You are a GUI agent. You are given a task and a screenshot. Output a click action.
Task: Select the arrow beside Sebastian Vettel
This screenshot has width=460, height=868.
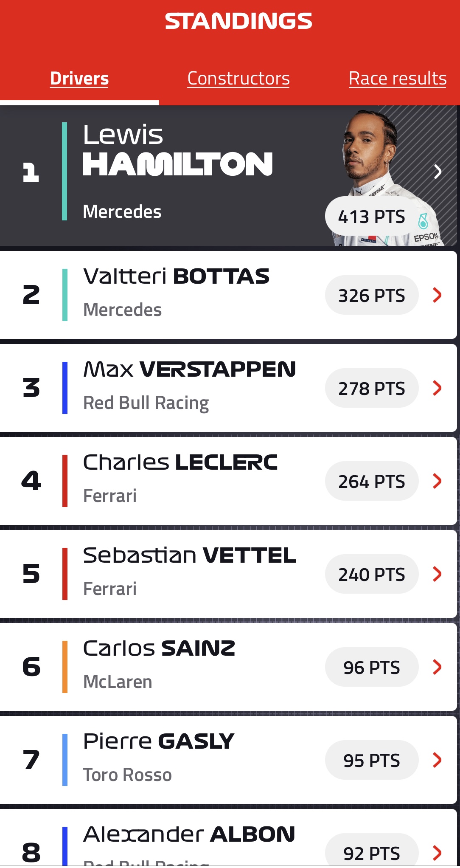click(x=437, y=574)
